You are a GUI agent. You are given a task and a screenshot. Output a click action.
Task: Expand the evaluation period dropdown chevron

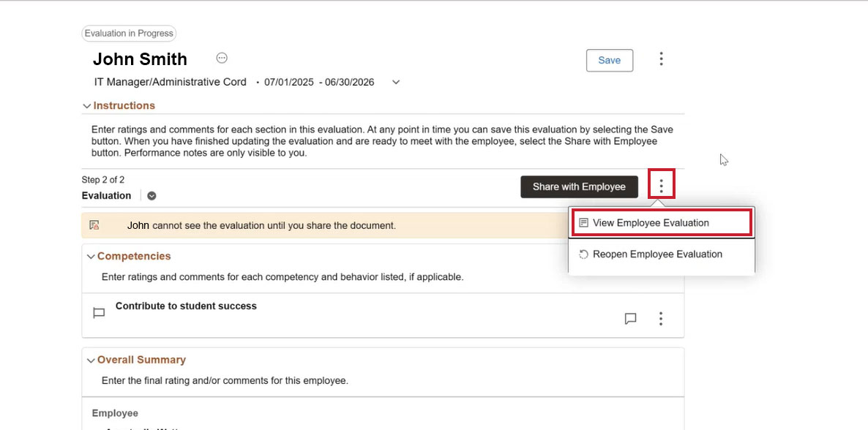pos(396,82)
